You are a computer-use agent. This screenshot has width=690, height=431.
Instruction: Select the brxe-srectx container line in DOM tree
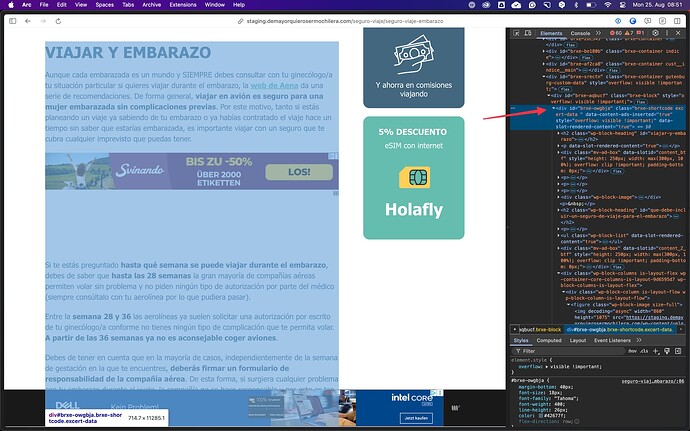616,82
